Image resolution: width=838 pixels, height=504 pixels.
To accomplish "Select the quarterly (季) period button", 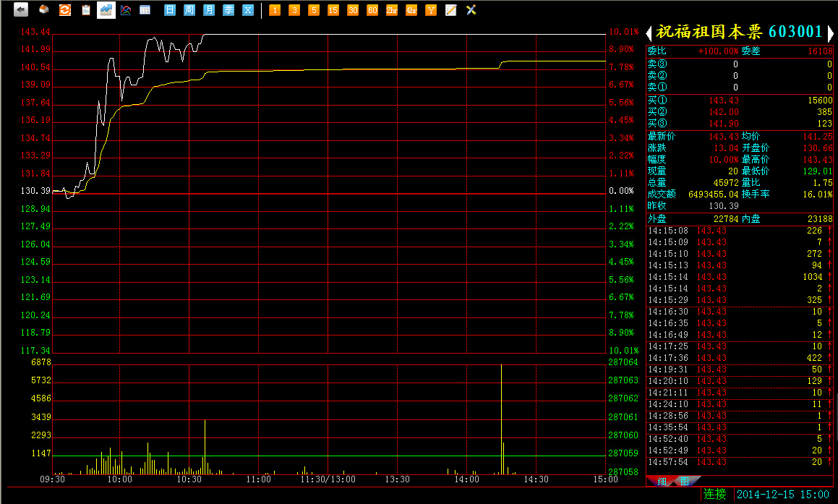I will 228,10.
